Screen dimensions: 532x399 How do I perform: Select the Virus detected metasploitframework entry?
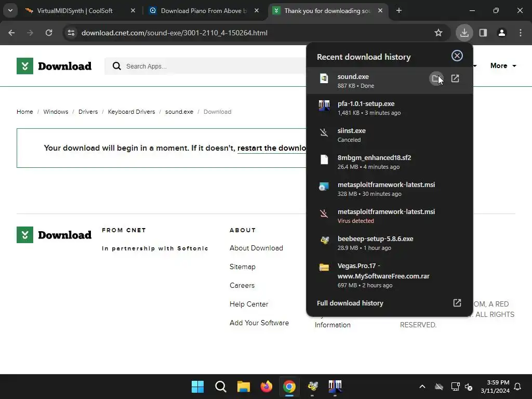click(390, 216)
